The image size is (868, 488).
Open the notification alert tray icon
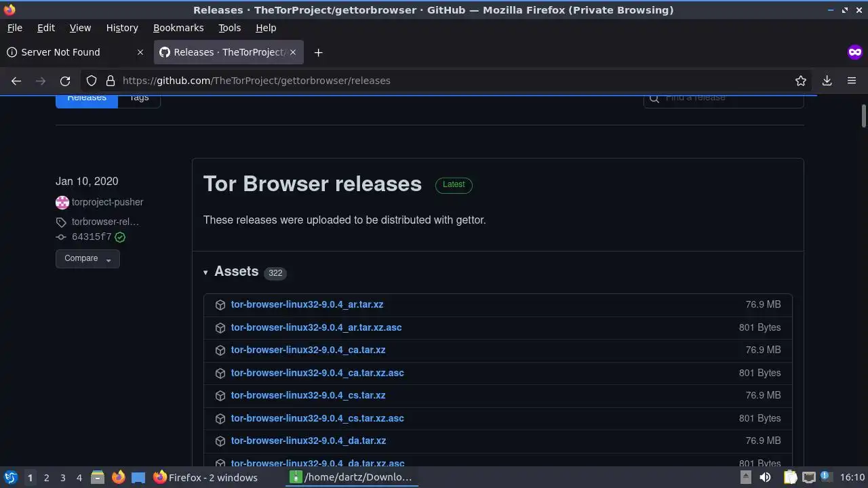point(826,476)
